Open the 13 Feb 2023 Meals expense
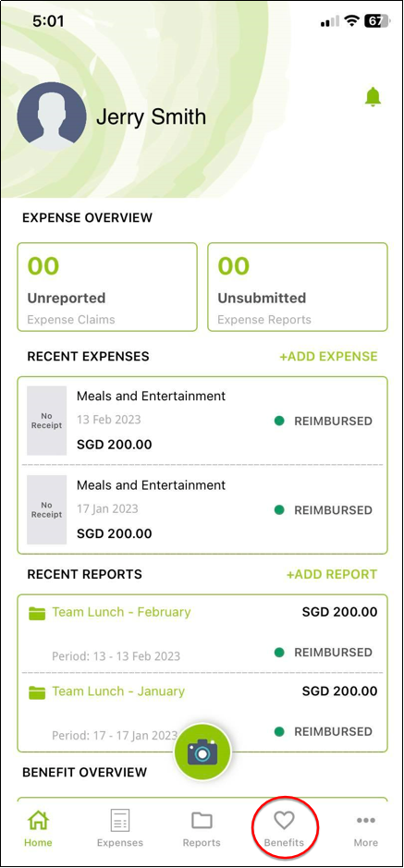The image size is (404, 868). 202,421
